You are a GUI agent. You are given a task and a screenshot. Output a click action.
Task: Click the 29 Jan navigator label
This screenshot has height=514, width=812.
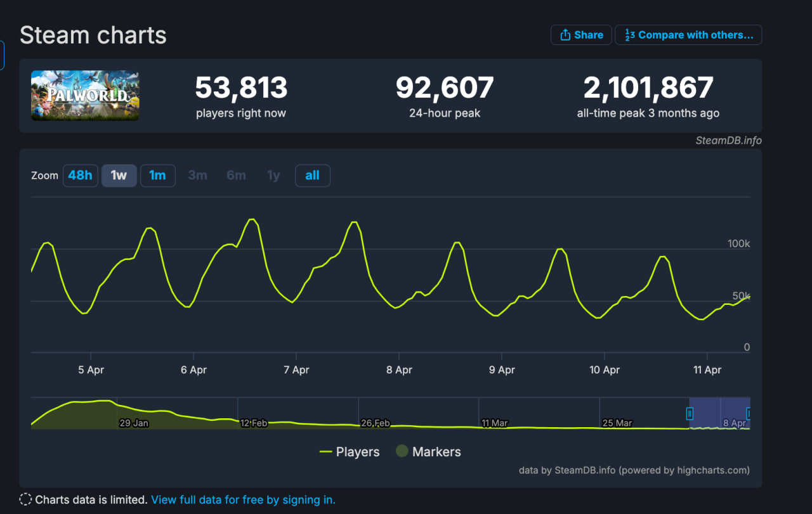134,423
